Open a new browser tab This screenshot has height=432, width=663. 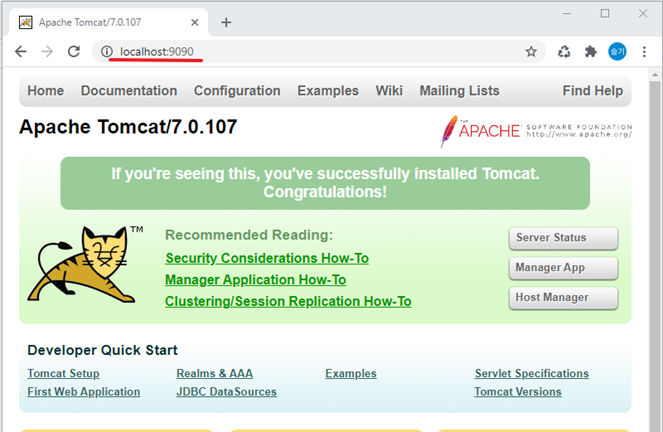[226, 22]
